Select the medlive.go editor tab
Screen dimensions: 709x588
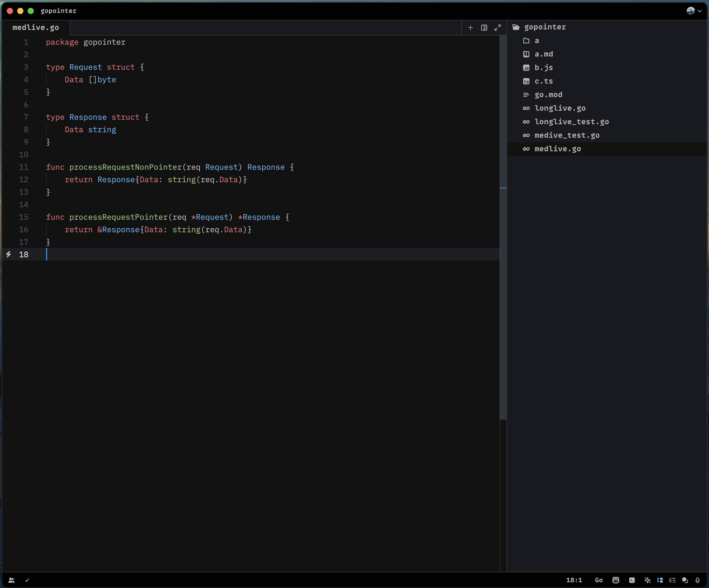pos(36,27)
